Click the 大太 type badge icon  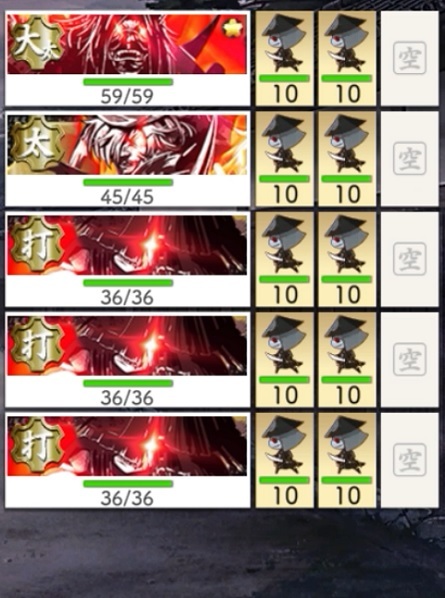click(36, 45)
